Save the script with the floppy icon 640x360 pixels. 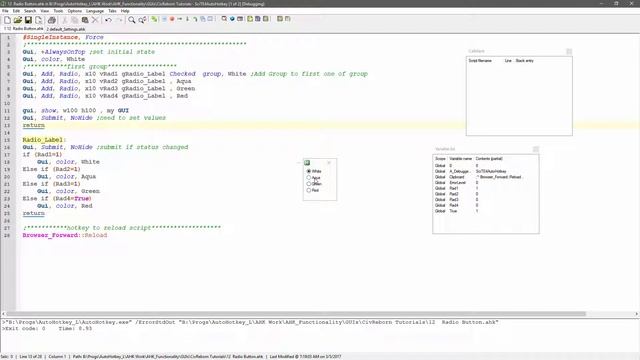(x=28, y=20)
